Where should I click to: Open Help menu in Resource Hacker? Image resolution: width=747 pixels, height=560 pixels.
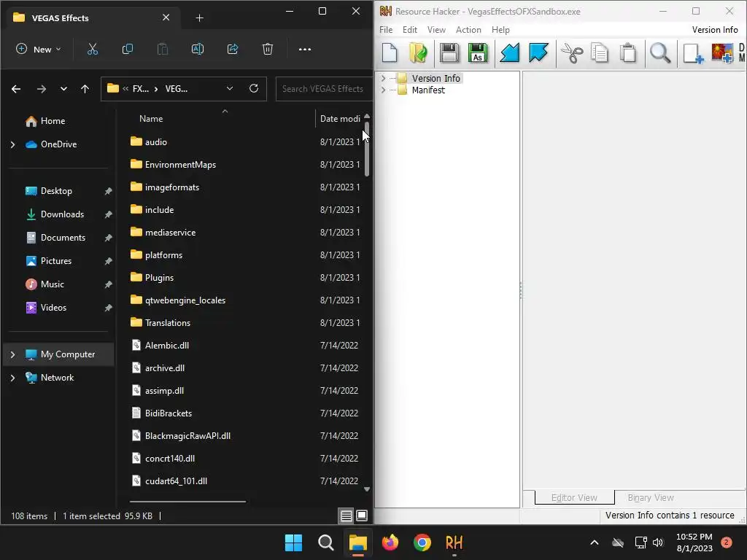[500, 29]
